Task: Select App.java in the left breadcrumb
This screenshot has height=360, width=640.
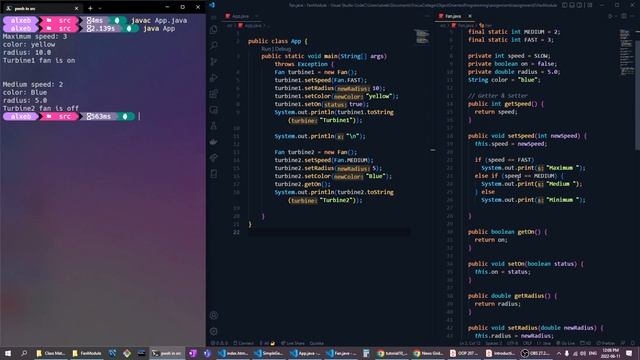Action: (x=253, y=25)
